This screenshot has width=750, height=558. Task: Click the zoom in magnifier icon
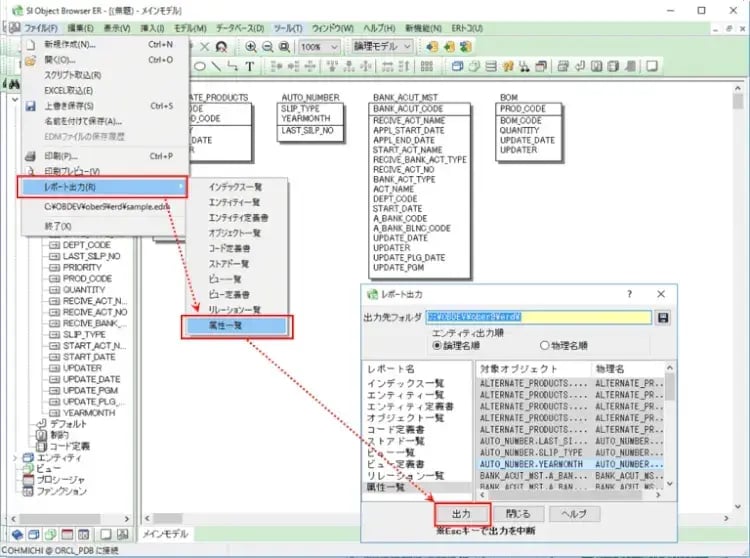pos(251,47)
